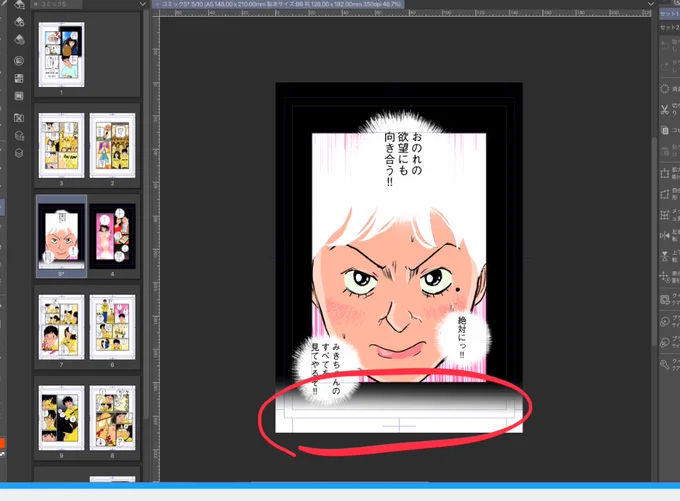The image size is (680, 501).
Task: Click the Undo icon in quick access
Action: pos(665,44)
